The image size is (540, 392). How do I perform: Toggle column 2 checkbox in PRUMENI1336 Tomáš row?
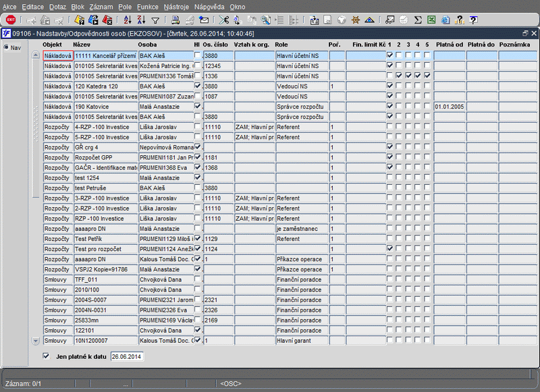click(x=399, y=76)
